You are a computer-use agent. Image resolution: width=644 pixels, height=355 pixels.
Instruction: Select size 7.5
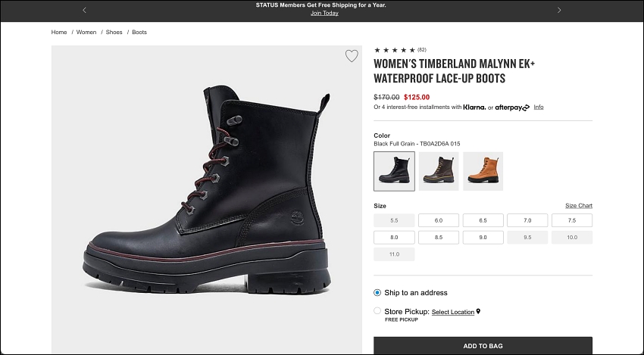[x=572, y=220]
